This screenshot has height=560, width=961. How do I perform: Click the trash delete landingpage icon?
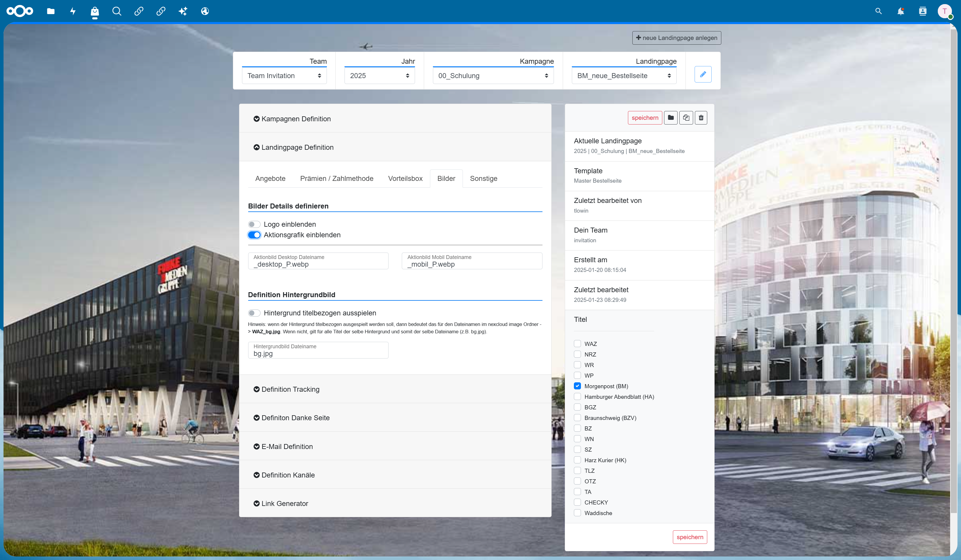pyautogui.click(x=701, y=117)
